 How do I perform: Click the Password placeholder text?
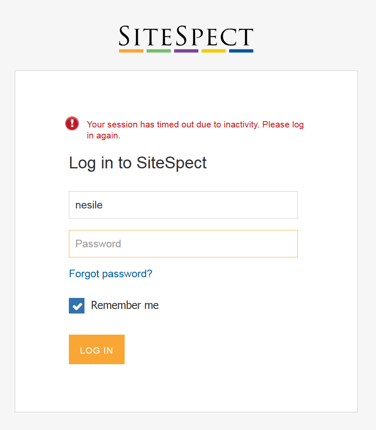click(98, 244)
